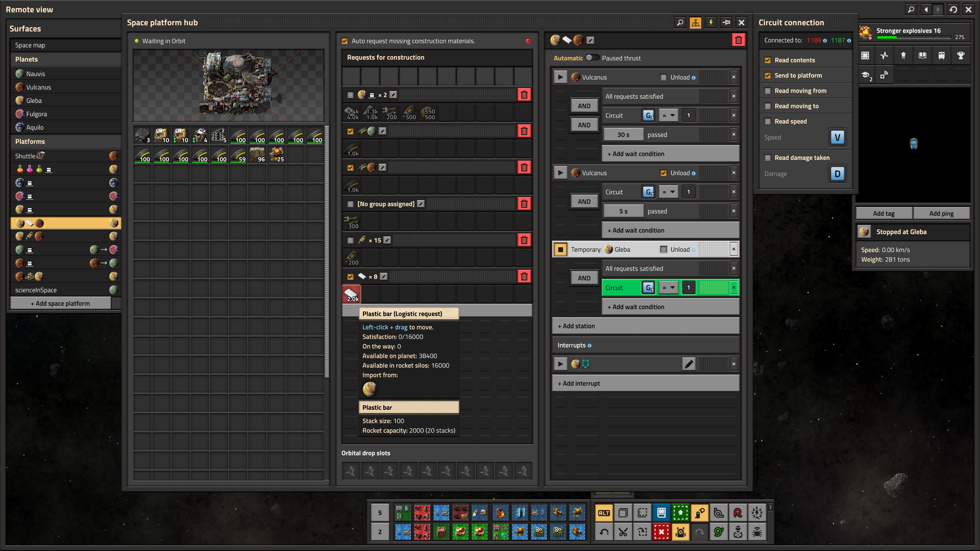This screenshot has width=980, height=551.
Task: Open comparator dropdown in second Vulcanus circuit condition
Action: (668, 192)
